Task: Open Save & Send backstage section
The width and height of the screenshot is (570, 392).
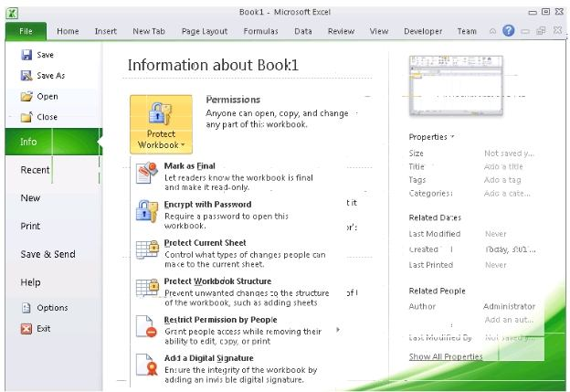Action: pos(47,254)
